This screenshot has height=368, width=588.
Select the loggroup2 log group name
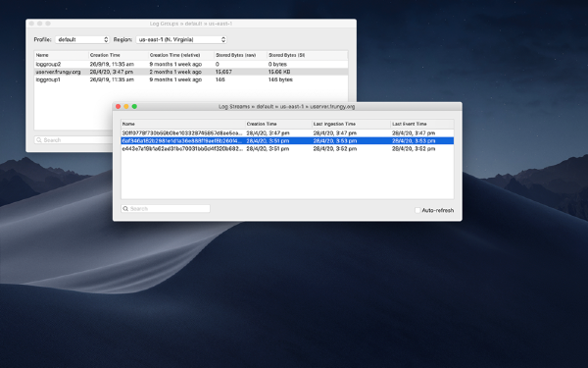point(48,64)
